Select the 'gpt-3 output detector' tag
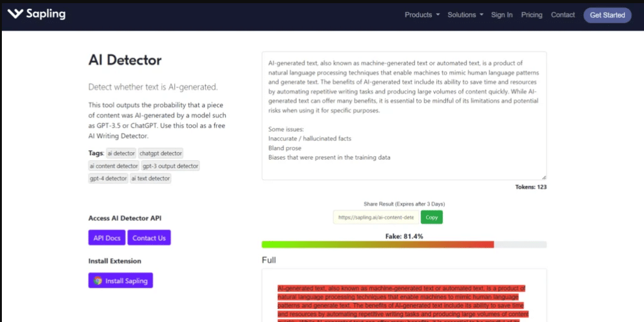 click(170, 166)
